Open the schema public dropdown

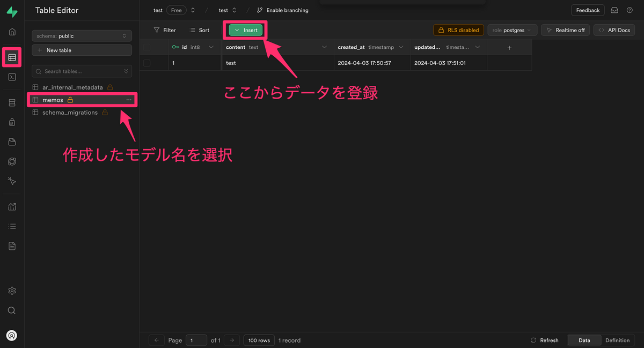(x=82, y=36)
